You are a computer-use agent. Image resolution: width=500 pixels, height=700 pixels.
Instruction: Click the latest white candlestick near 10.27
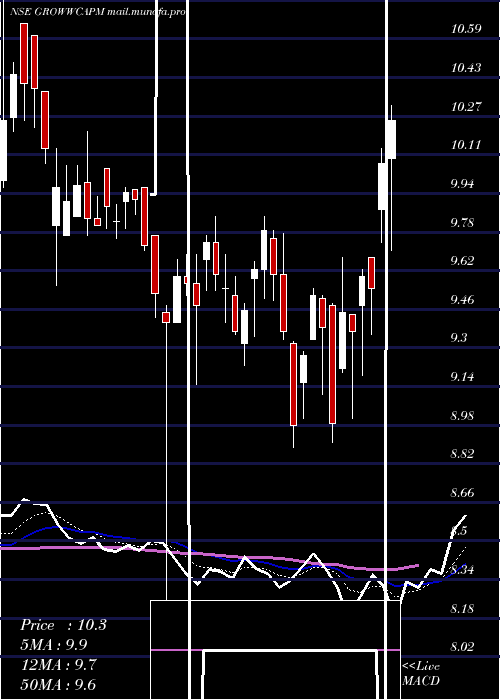point(392,139)
